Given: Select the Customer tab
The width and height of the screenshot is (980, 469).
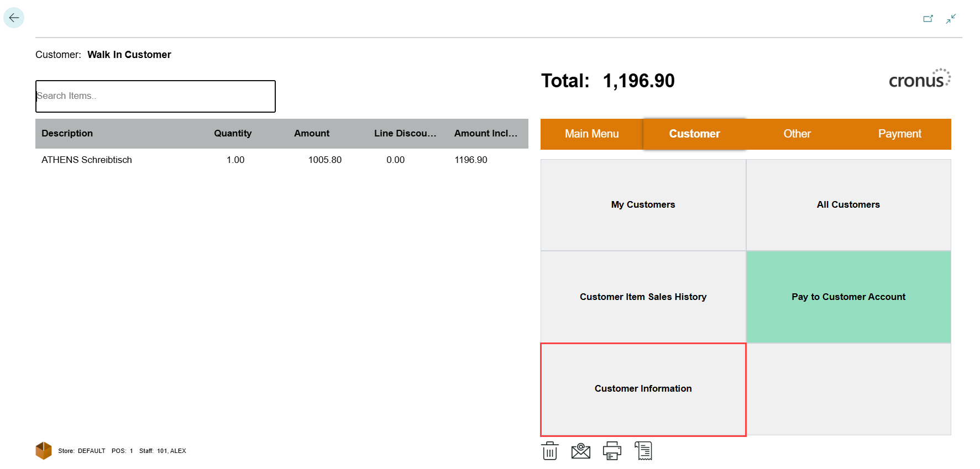Looking at the screenshot, I should click(x=695, y=134).
